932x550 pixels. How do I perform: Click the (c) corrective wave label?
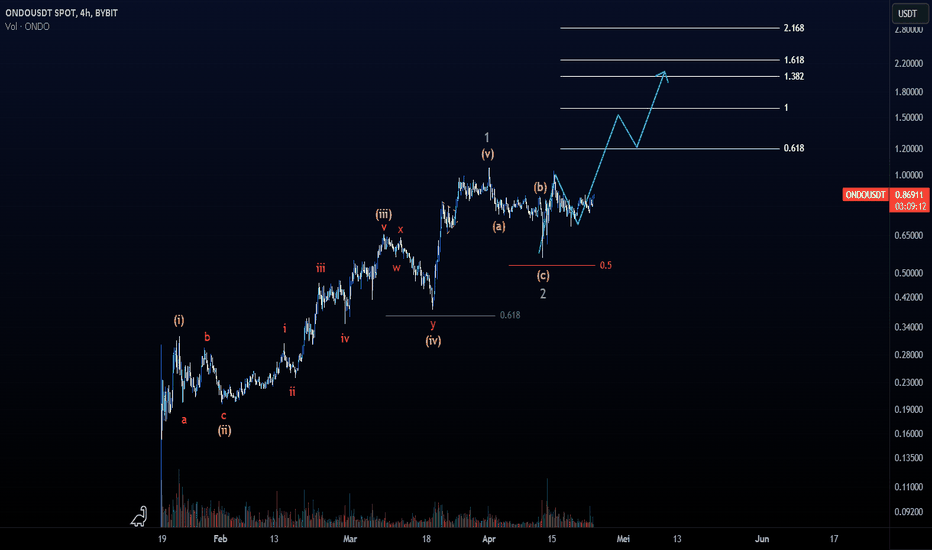click(543, 275)
